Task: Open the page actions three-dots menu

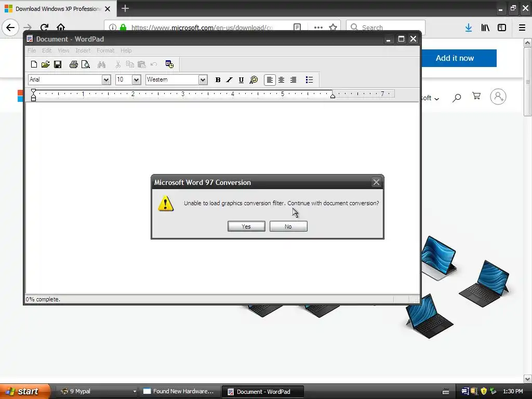Action: 318,28
